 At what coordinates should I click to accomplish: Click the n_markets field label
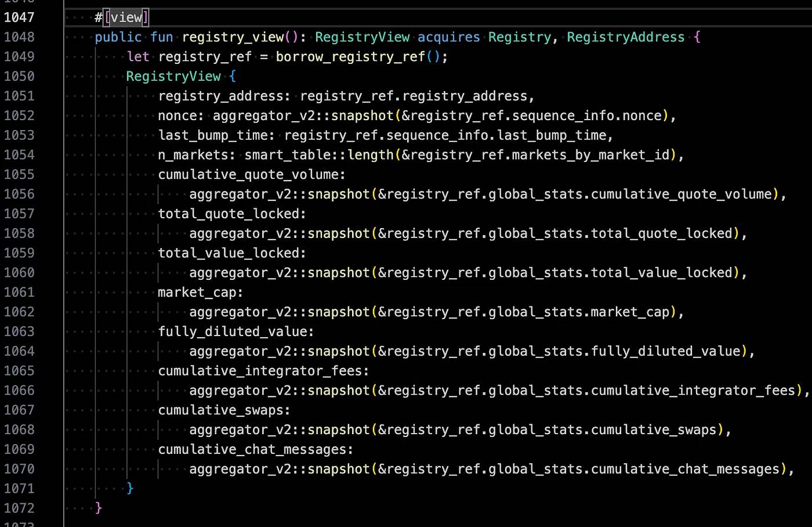(x=194, y=155)
